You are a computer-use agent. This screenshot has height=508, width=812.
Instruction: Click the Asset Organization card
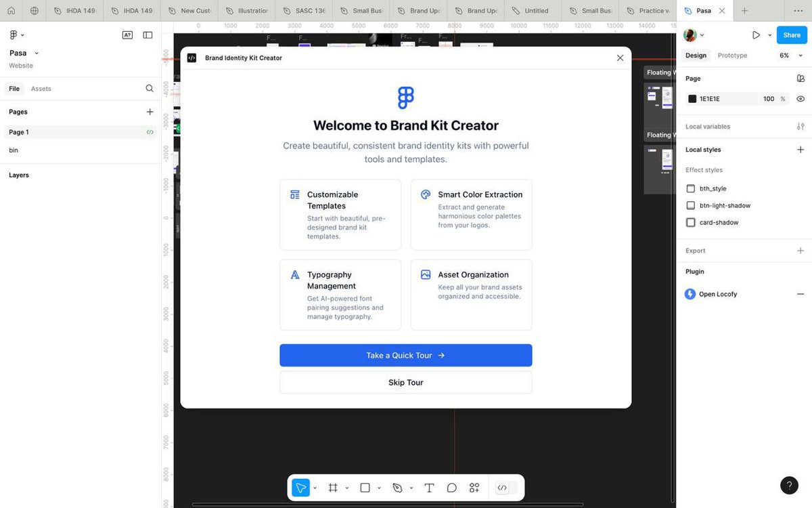click(471, 295)
